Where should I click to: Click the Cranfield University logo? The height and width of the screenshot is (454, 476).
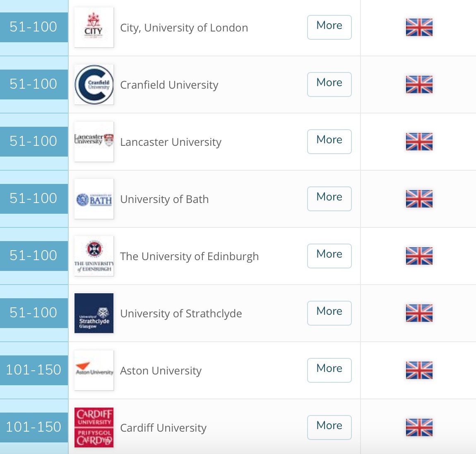(x=94, y=85)
